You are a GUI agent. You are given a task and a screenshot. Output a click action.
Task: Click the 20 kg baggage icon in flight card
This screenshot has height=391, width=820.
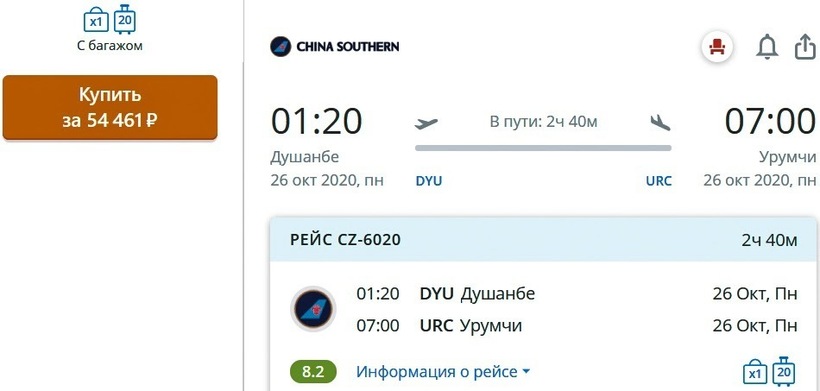coord(783,371)
